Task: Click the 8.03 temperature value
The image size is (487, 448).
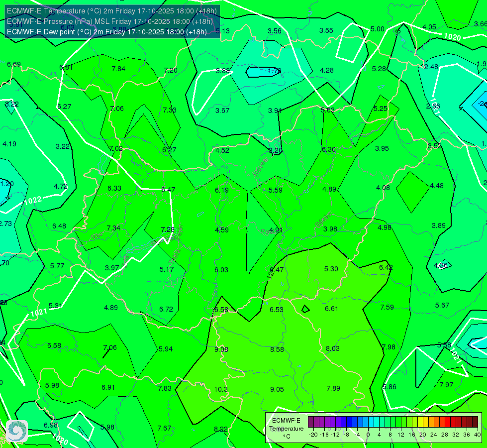Action: click(x=333, y=348)
